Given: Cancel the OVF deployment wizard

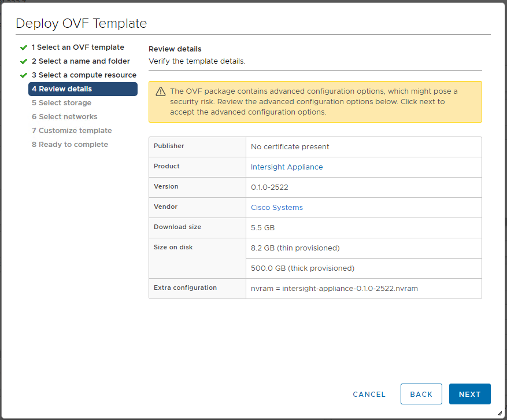Looking at the screenshot, I should click(x=369, y=395).
